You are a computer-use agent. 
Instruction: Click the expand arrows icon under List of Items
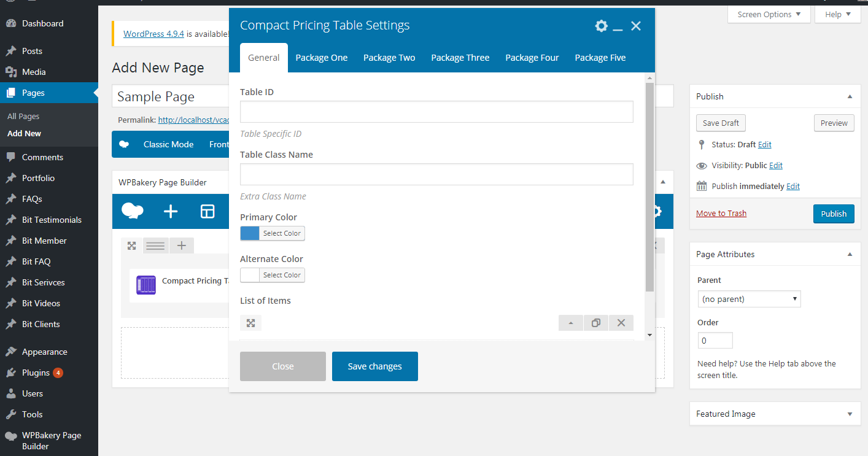point(250,323)
